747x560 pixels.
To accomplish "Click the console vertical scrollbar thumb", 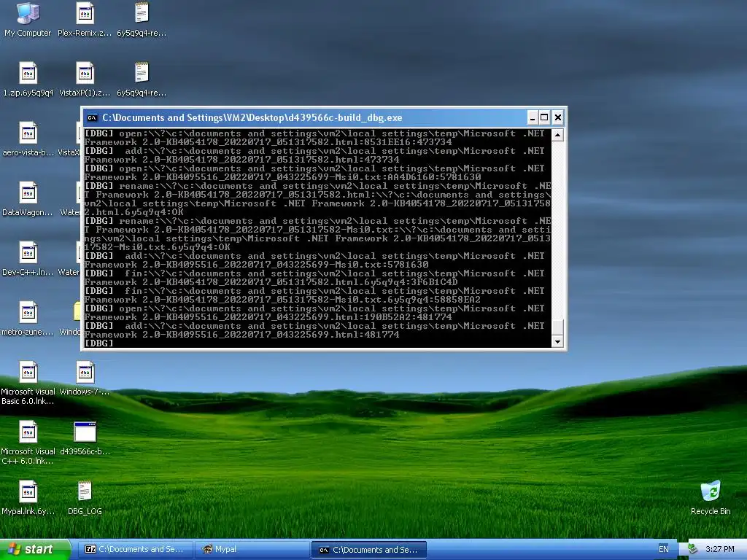I will (x=557, y=327).
